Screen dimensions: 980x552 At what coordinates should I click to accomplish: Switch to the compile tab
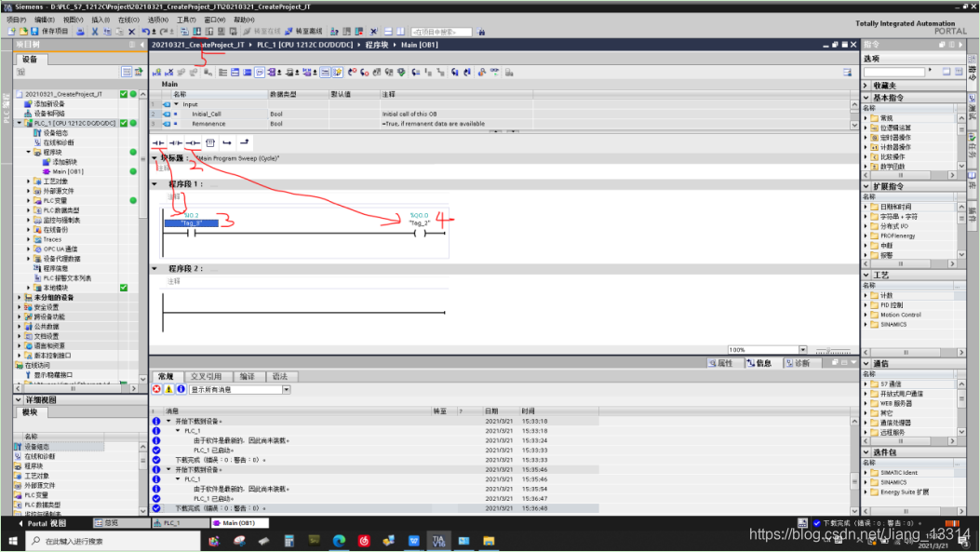point(248,376)
